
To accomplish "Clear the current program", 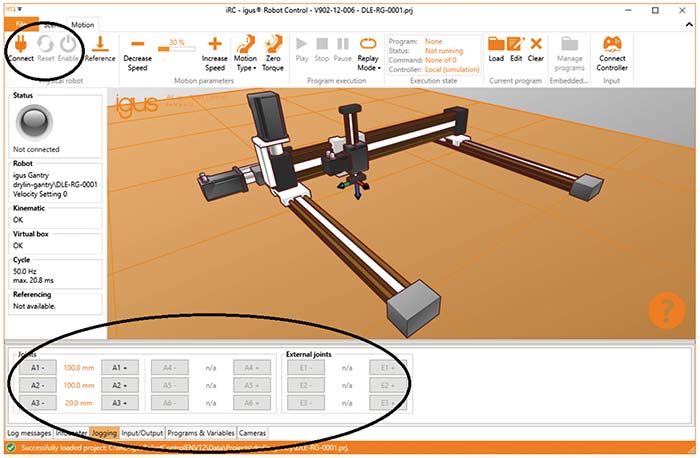I will click(536, 49).
